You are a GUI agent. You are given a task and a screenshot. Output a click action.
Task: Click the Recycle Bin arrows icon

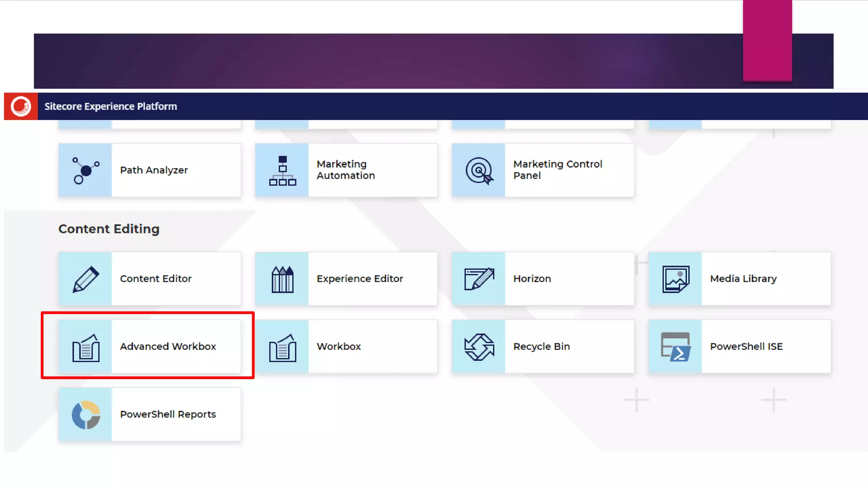479,347
